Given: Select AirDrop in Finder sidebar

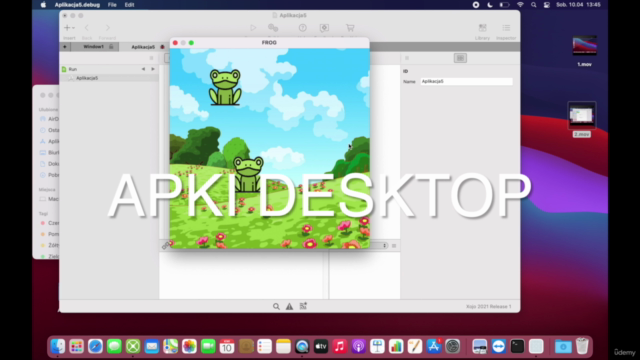Looking at the screenshot, I should tap(49, 119).
